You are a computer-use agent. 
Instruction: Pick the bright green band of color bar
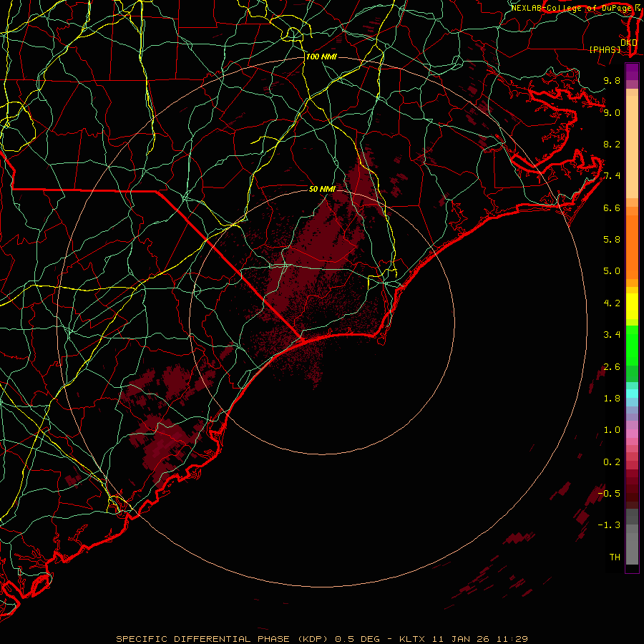(632, 345)
